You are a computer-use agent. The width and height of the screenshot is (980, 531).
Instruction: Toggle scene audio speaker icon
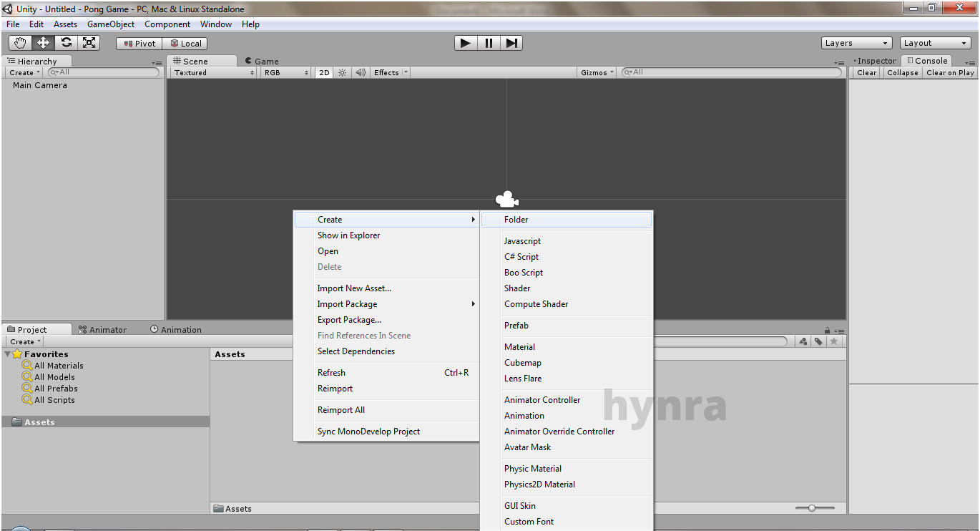point(361,72)
